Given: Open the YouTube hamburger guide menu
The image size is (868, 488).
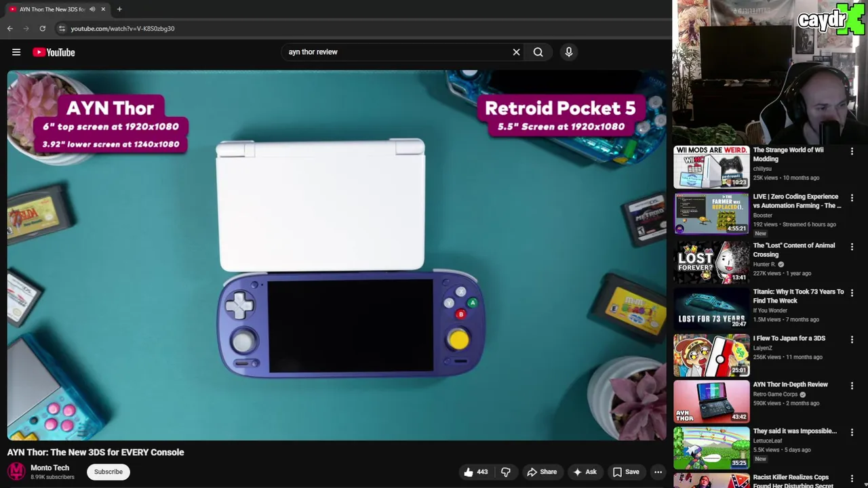Looking at the screenshot, I should (x=16, y=52).
